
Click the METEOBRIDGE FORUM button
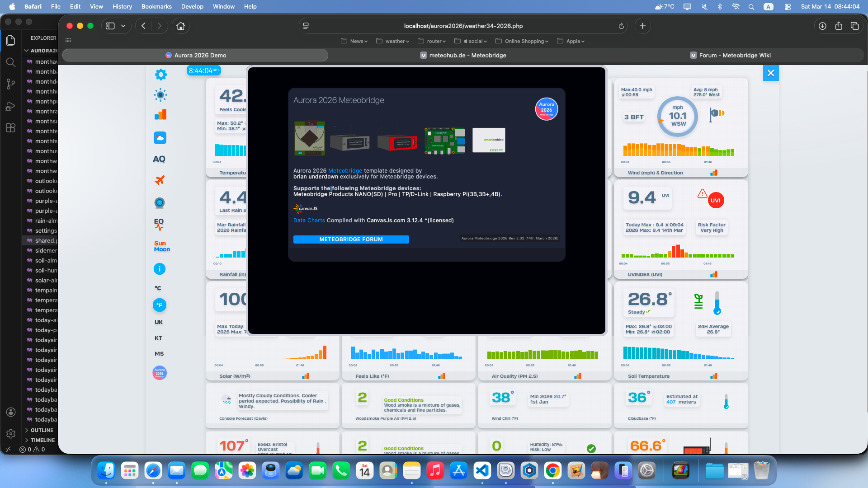point(351,239)
